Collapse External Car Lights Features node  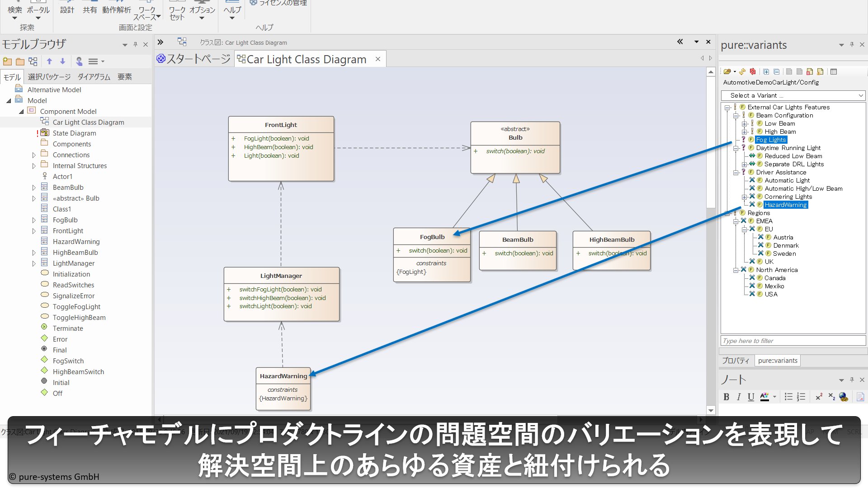727,108
